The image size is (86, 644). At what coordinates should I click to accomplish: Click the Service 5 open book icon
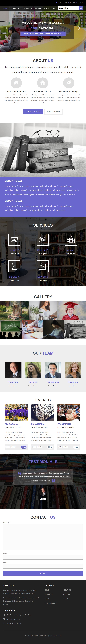43,266
